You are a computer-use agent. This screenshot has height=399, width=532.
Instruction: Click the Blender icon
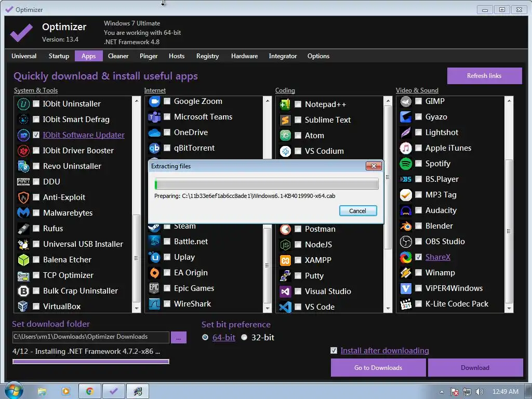(406, 226)
